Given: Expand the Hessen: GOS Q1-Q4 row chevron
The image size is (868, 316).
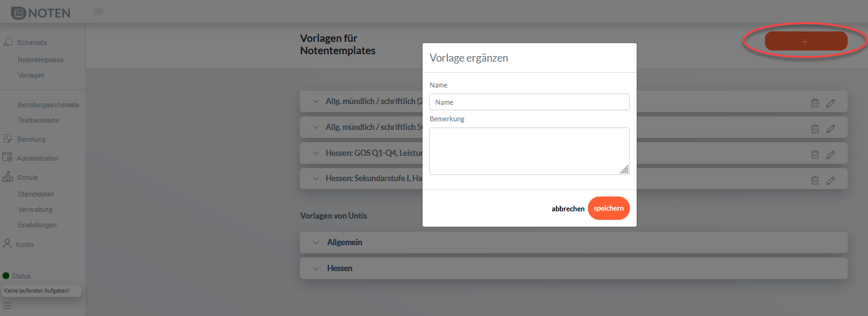Looking at the screenshot, I should [316, 153].
